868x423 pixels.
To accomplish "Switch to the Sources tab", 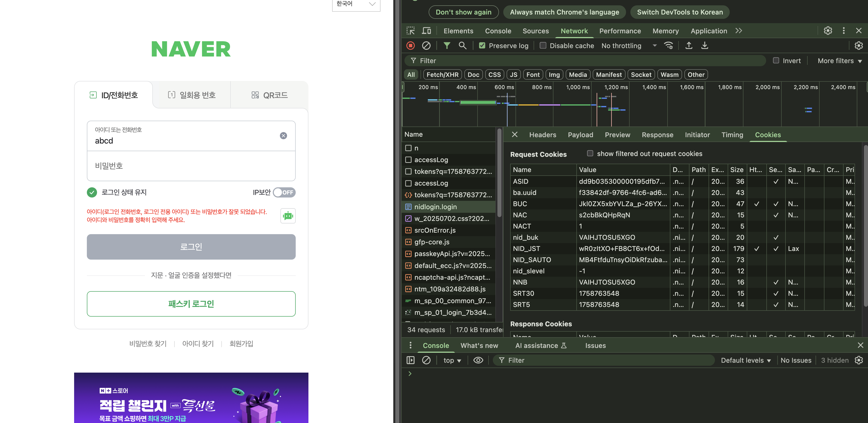I will coord(535,31).
